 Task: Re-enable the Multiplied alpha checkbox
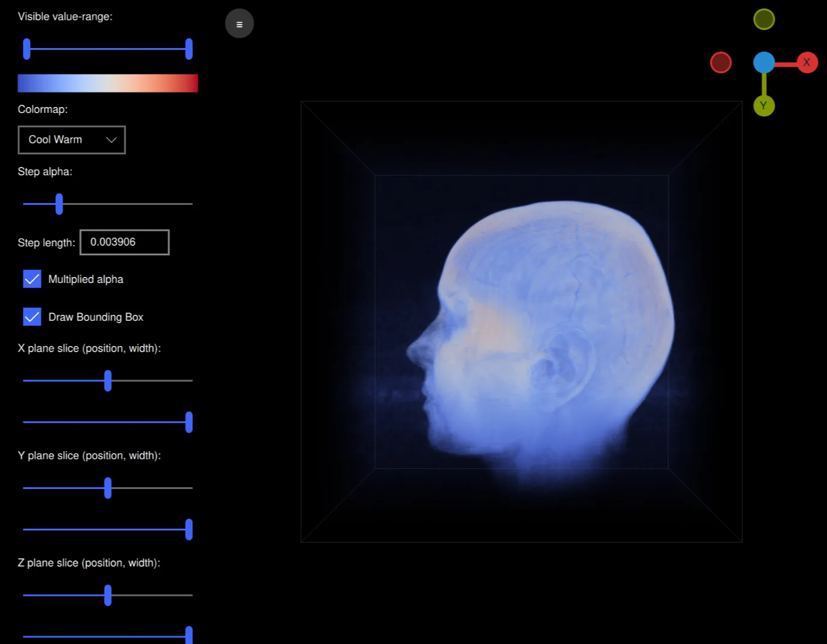click(32, 279)
